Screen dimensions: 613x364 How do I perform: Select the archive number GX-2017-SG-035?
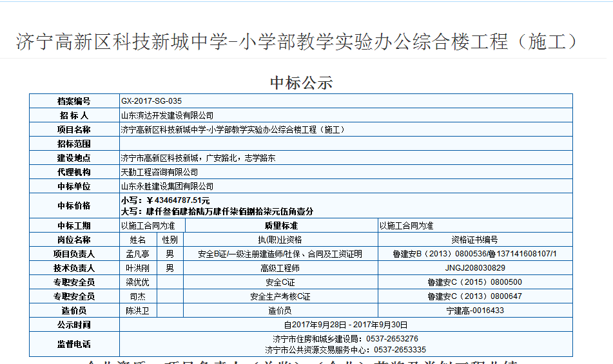pyautogui.click(x=151, y=101)
